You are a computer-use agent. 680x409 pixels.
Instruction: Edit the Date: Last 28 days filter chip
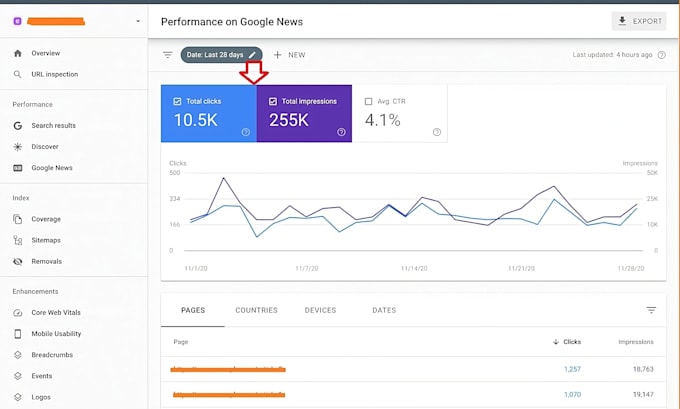pos(221,55)
